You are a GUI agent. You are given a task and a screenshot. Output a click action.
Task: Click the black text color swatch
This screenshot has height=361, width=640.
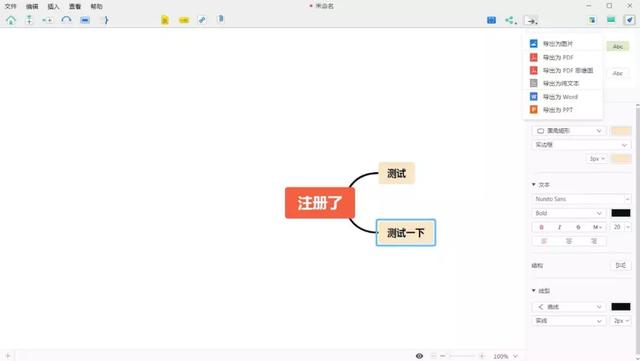(x=621, y=213)
